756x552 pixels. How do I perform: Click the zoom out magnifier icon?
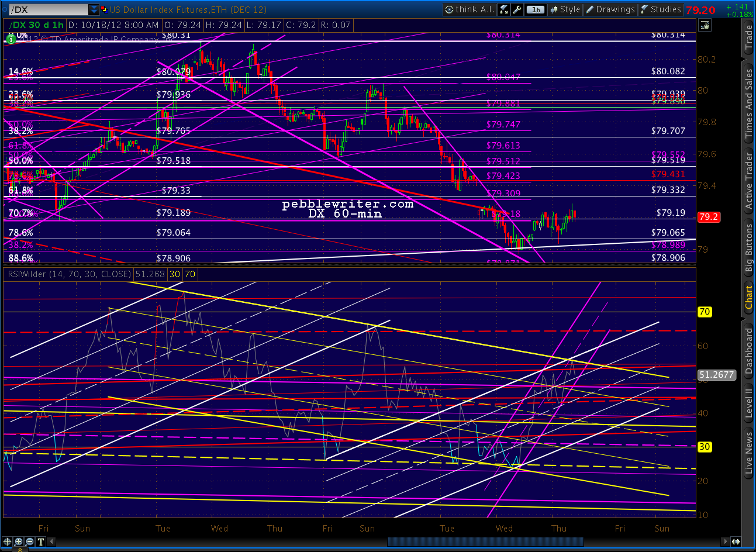30,541
